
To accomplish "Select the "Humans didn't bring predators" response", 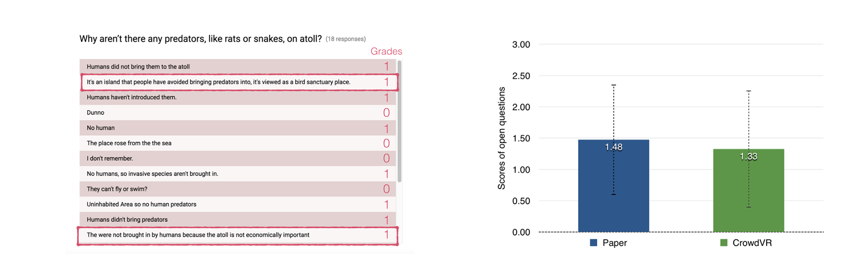I will point(127,220).
